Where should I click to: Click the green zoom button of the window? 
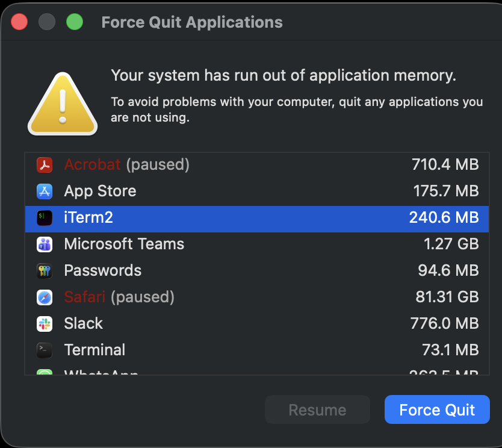(73, 22)
